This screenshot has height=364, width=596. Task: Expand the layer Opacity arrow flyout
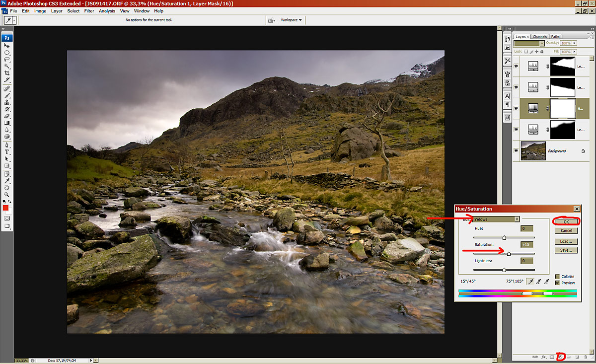[575, 43]
